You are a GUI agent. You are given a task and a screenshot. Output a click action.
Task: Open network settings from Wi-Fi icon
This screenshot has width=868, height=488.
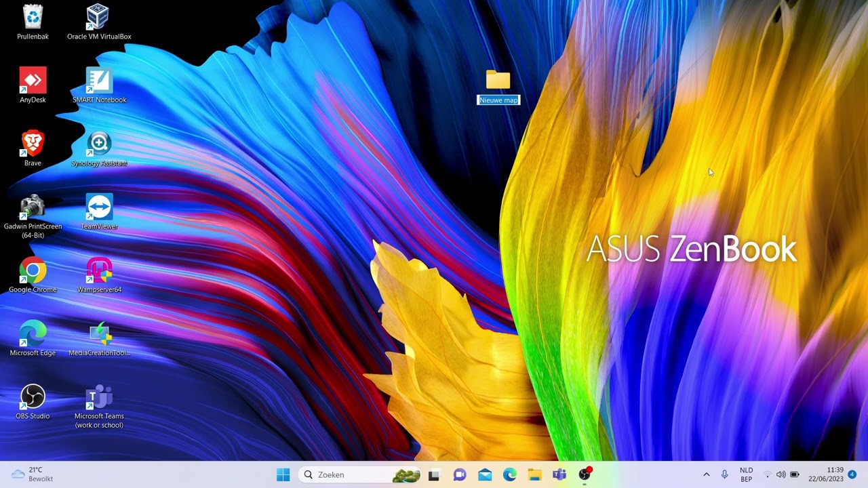pos(767,474)
